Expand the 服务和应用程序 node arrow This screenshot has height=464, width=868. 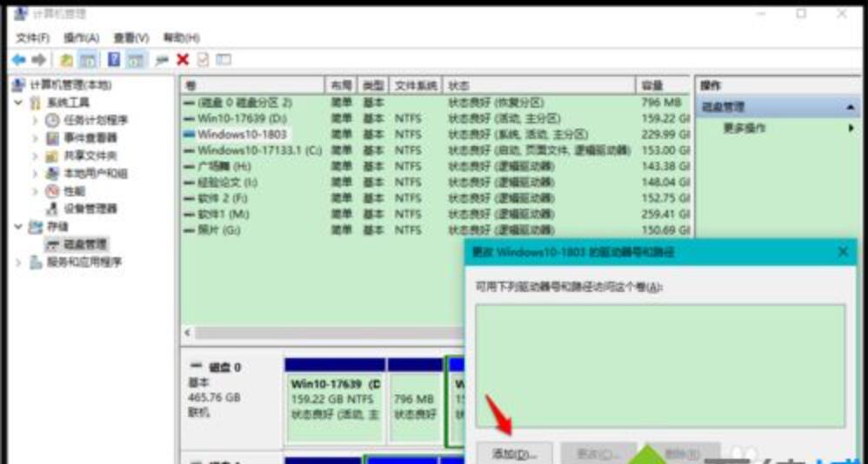coord(18,262)
